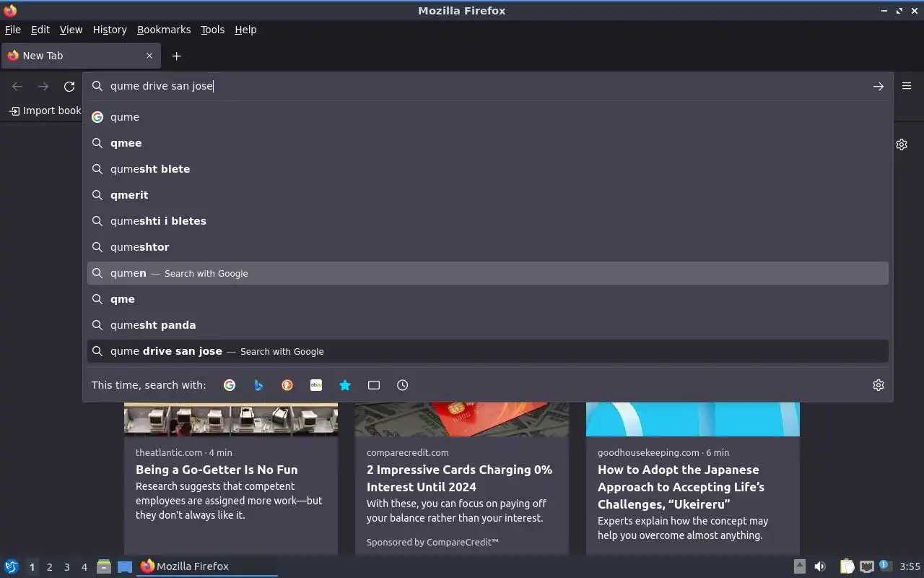Click the goodhousekeeping.com article thumbnail
This screenshot has height=578, width=924.
click(x=693, y=419)
